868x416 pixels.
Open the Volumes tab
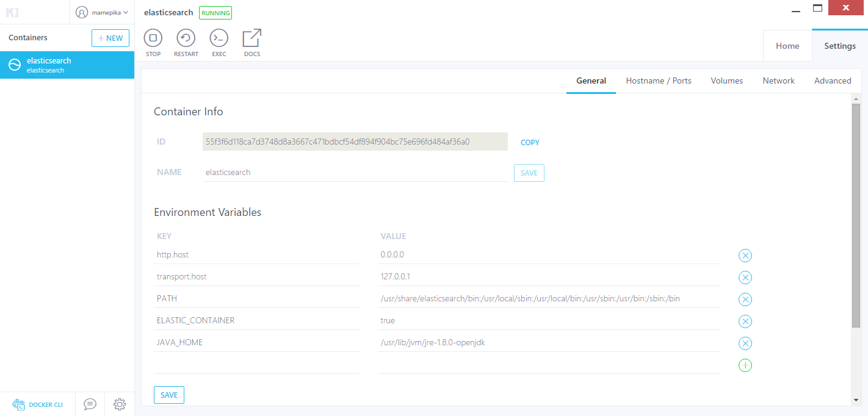727,81
